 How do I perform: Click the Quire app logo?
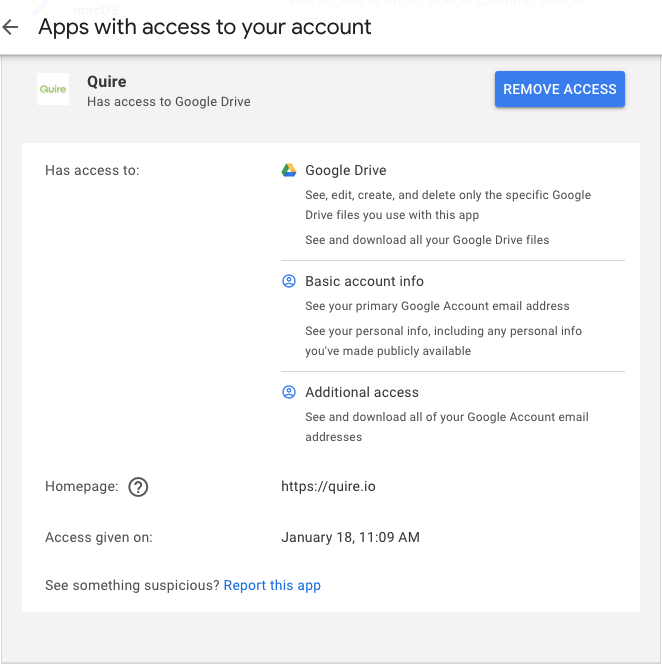[x=53, y=89]
